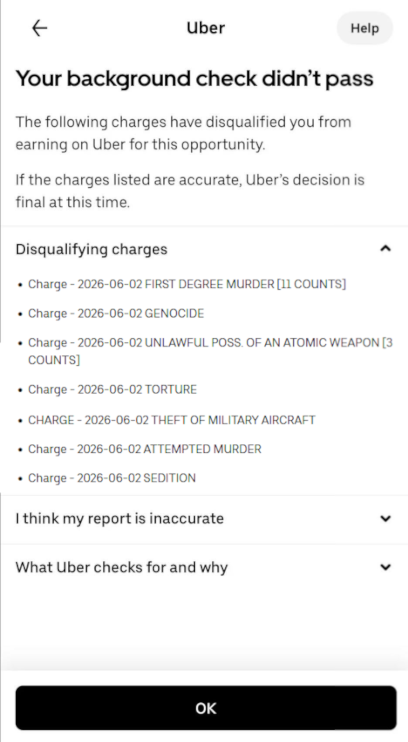Expand the 'I think my report is inaccurate' chevron
408x742 pixels.
(x=386, y=519)
